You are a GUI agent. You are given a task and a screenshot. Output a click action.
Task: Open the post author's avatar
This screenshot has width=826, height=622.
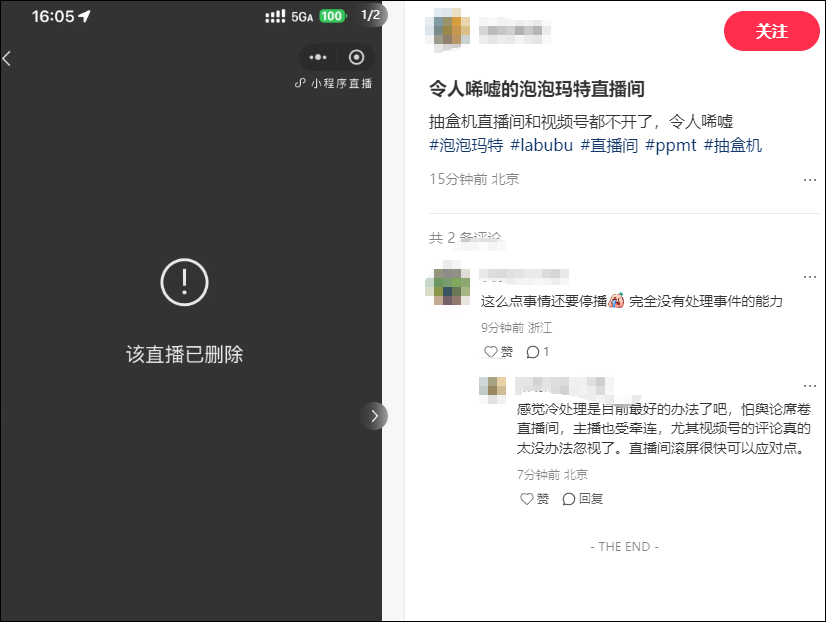tap(447, 29)
